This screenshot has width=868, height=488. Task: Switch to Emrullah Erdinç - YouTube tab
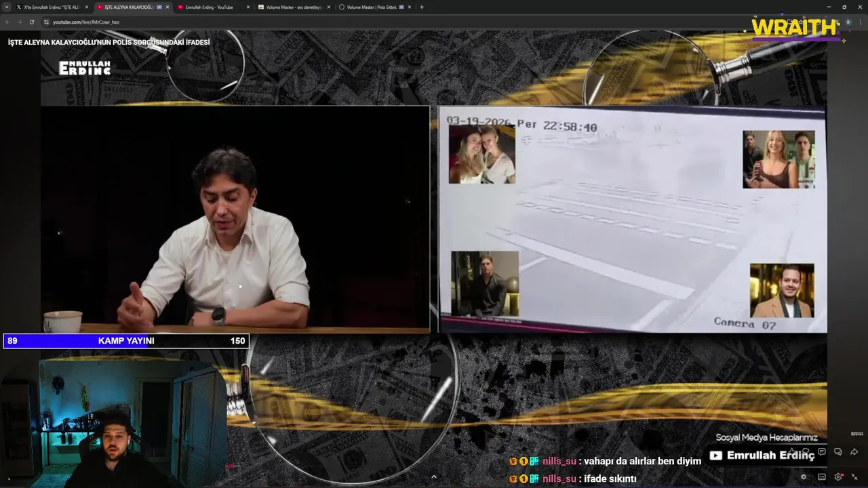tap(213, 7)
